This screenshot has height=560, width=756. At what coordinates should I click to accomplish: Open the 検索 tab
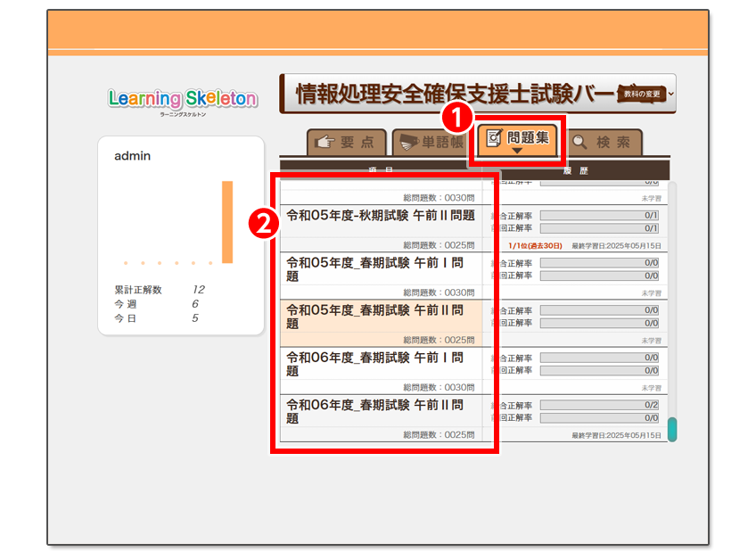(604, 142)
